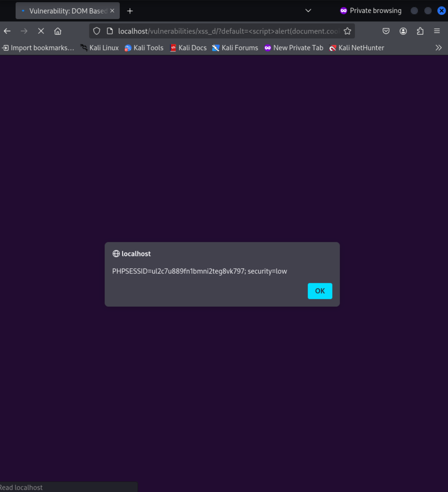Bookmark this page with the star
448x492 pixels.
coord(347,31)
